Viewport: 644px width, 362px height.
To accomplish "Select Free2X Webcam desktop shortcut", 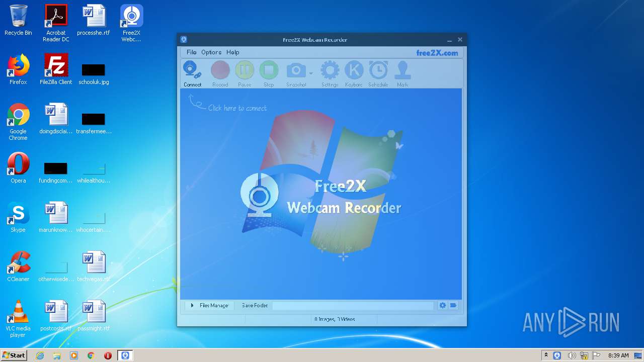I will (131, 23).
